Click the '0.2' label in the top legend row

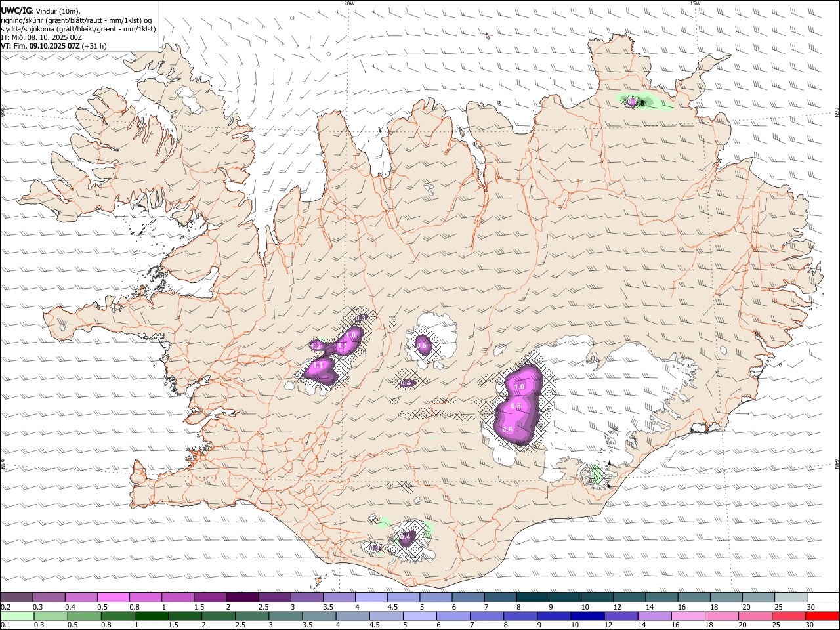click(5, 607)
